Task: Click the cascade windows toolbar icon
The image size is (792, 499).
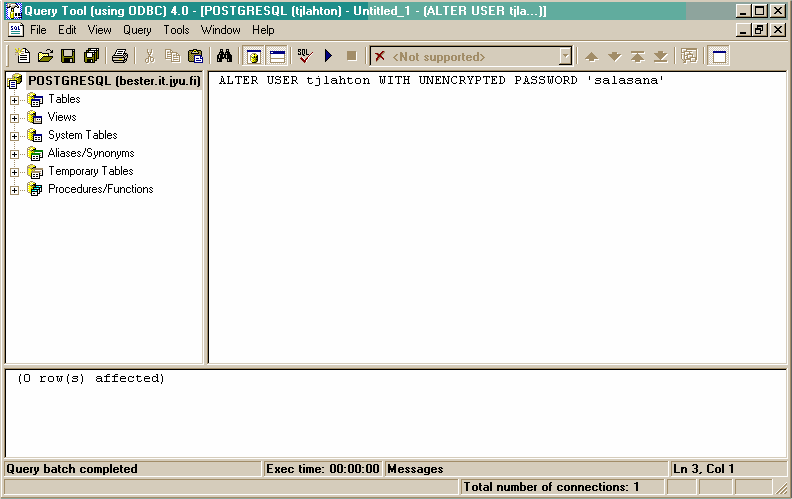Action: click(689, 56)
